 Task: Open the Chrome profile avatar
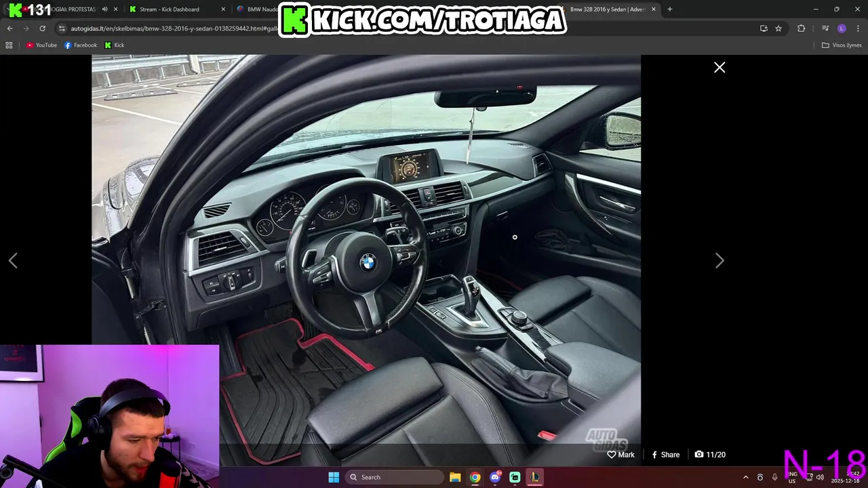pyautogui.click(x=842, y=28)
